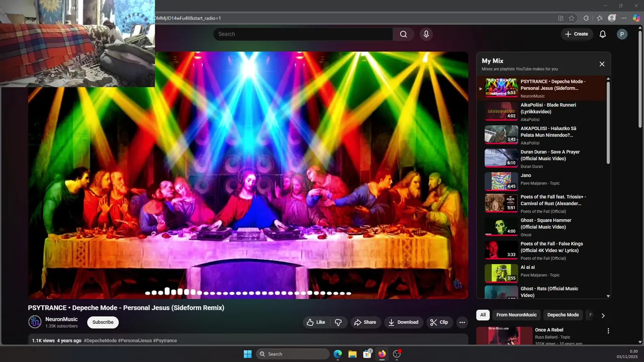Play Ai ai ai by Pave Maijanen
This screenshot has height=362, width=644.
click(542, 273)
